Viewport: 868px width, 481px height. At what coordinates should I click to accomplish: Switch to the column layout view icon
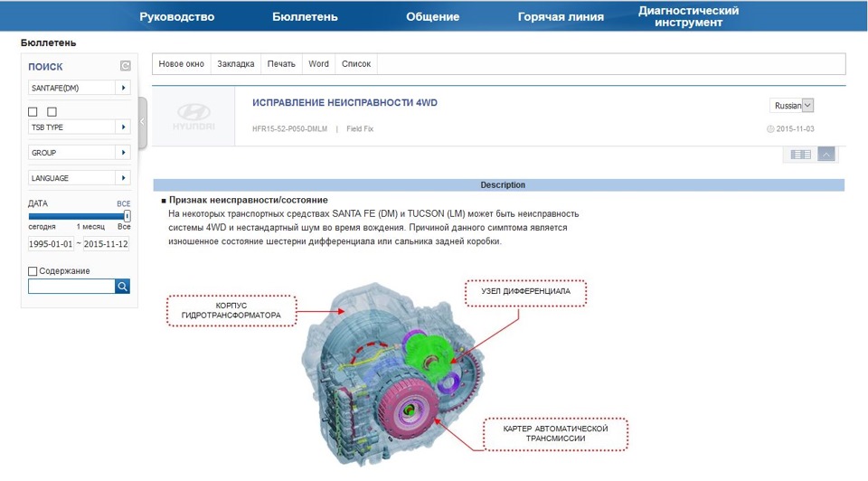[800, 155]
